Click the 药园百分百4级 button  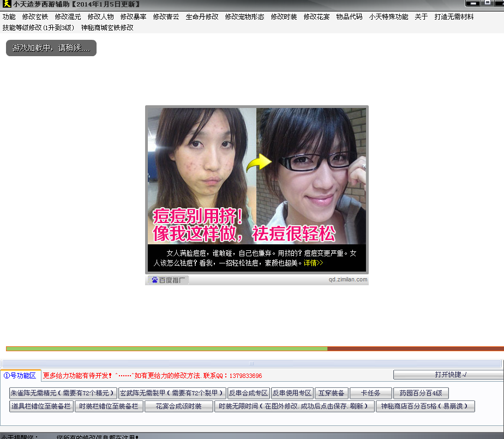point(421,393)
